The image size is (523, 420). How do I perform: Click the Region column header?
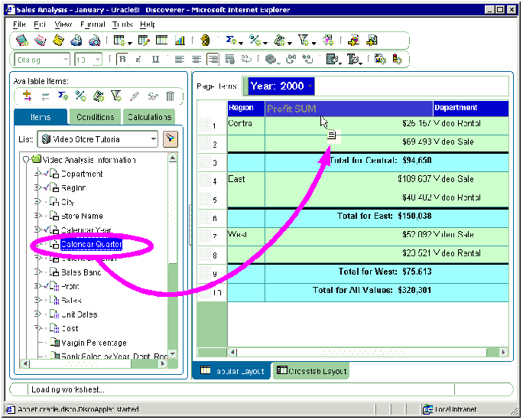click(x=245, y=108)
